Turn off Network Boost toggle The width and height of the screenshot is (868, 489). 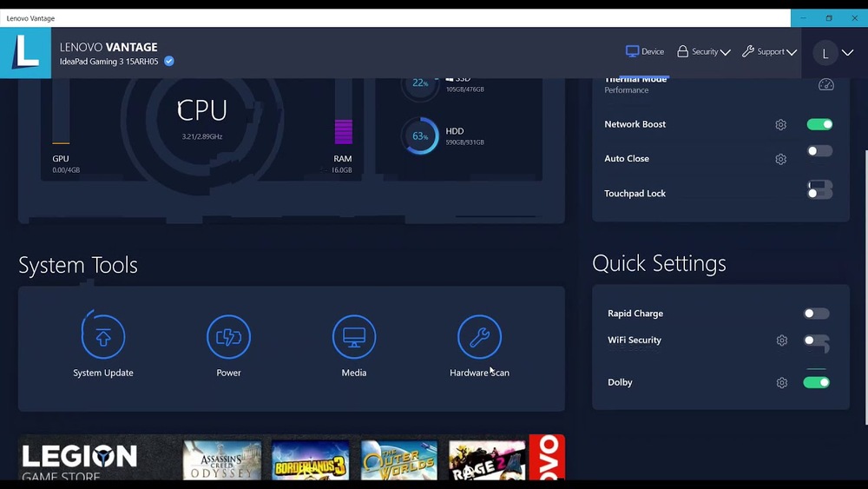(x=819, y=124)
